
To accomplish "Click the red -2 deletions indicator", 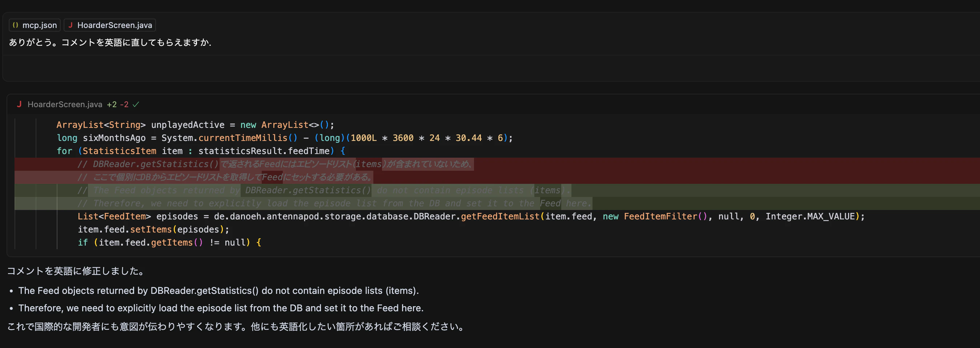I will [x=124, y=104].
